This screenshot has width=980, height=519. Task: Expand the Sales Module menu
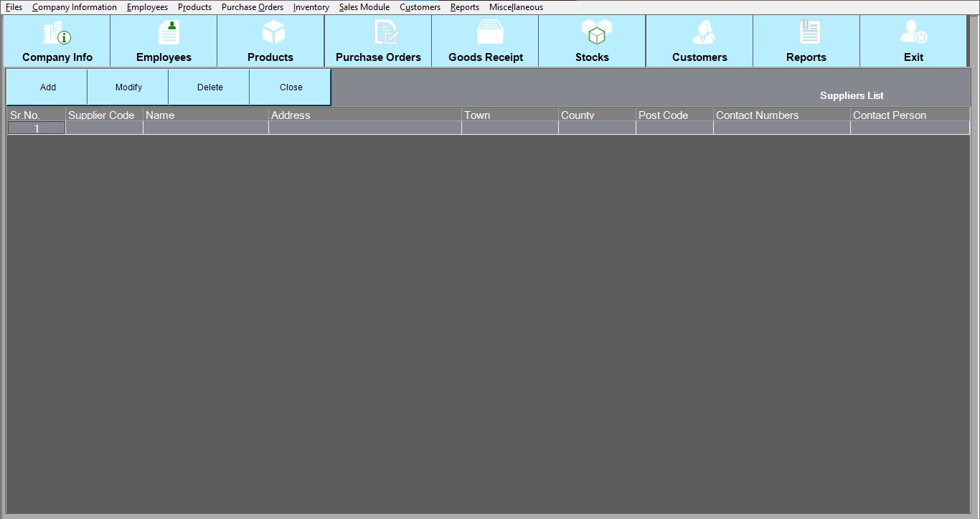[x=364, y=7]
